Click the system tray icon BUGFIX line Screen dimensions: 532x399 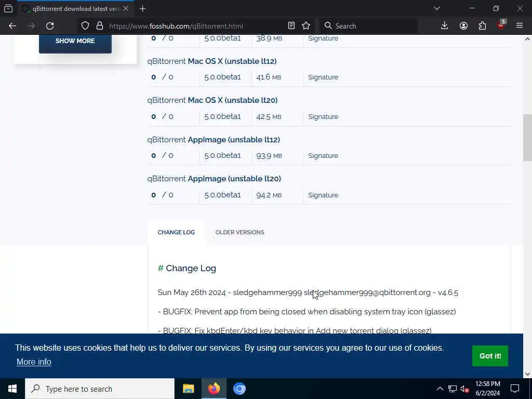click(x=307, y=312)
